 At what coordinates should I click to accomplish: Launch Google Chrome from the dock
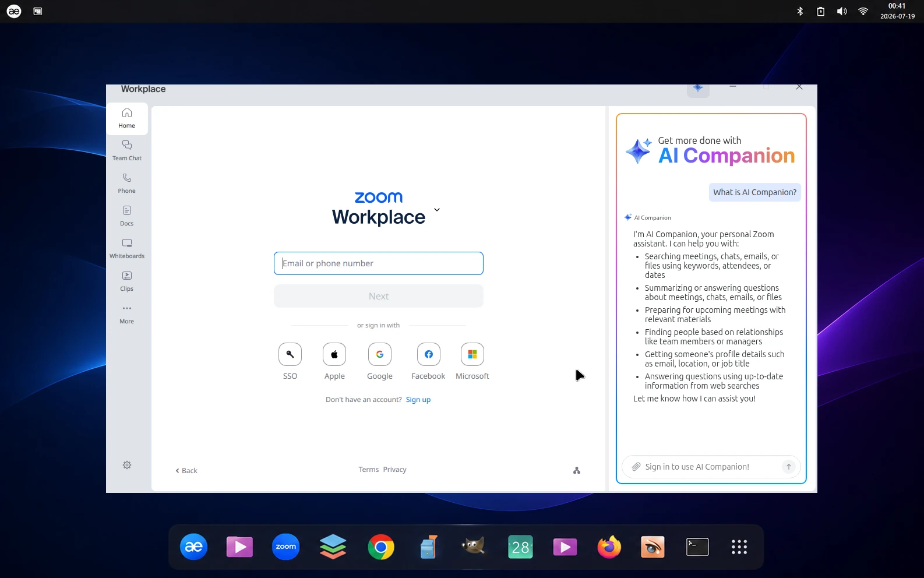click(381, 547)
